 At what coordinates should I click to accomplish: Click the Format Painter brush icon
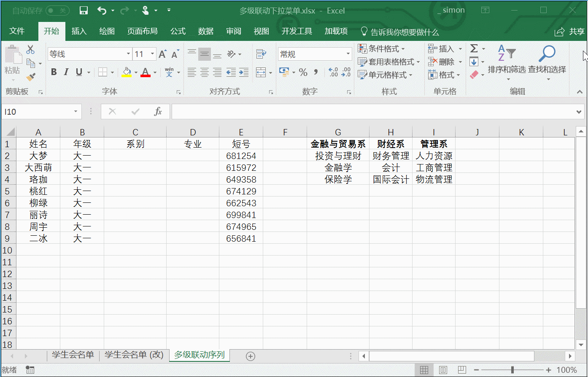pyautogui.click(x=30, y=77)
